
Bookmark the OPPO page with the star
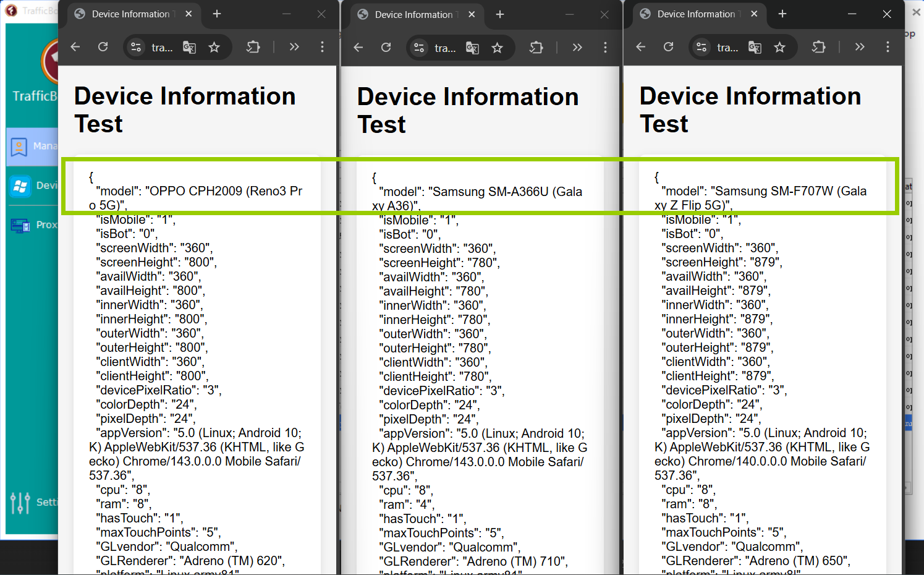pyautogui.click(x=214, y=47)
